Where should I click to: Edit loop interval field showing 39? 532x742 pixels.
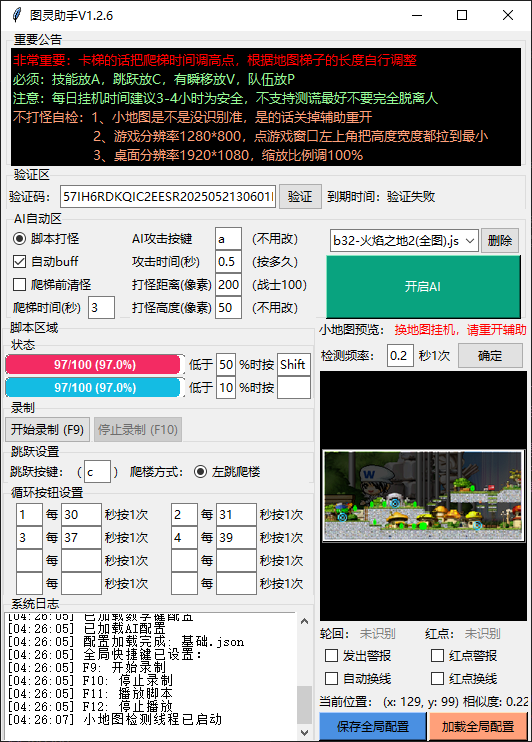pyautogui.click(x=236, y=538)
